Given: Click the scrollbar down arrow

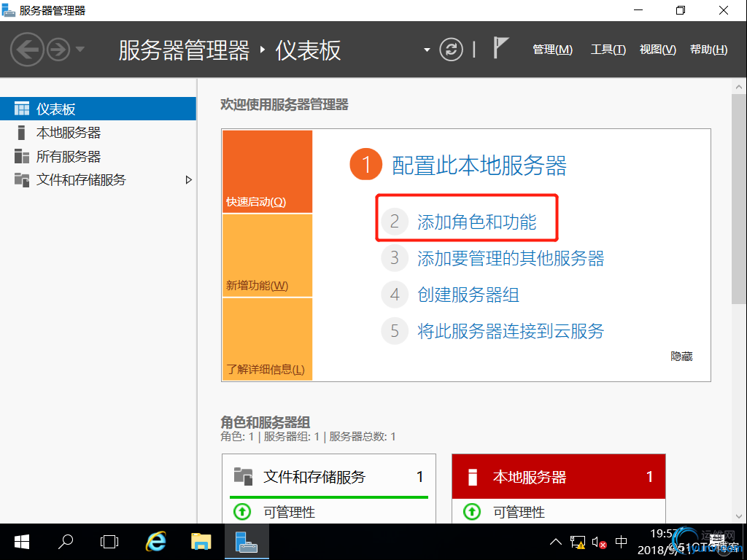Looking at the screenshot, I should (738, 516).
